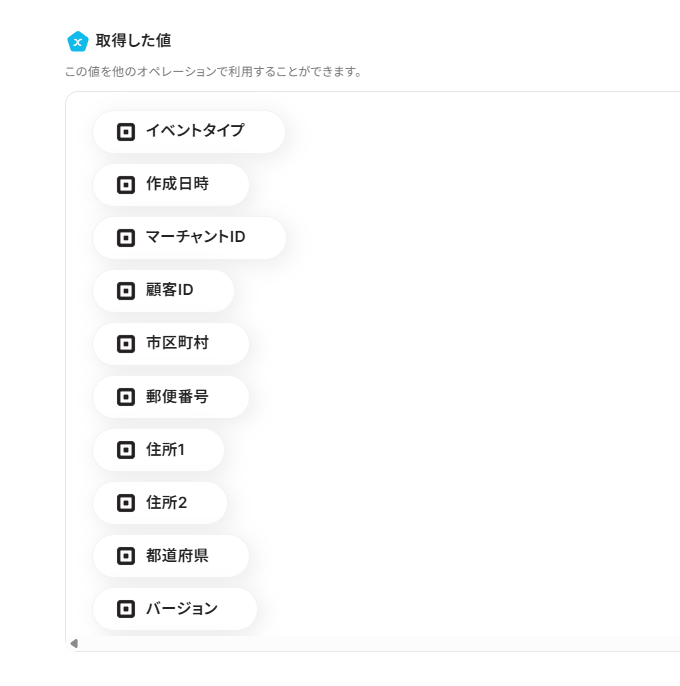Click the blue pentagon icon next to 取得した値
The image size is (680, 686).
click(x=78, y=41)
